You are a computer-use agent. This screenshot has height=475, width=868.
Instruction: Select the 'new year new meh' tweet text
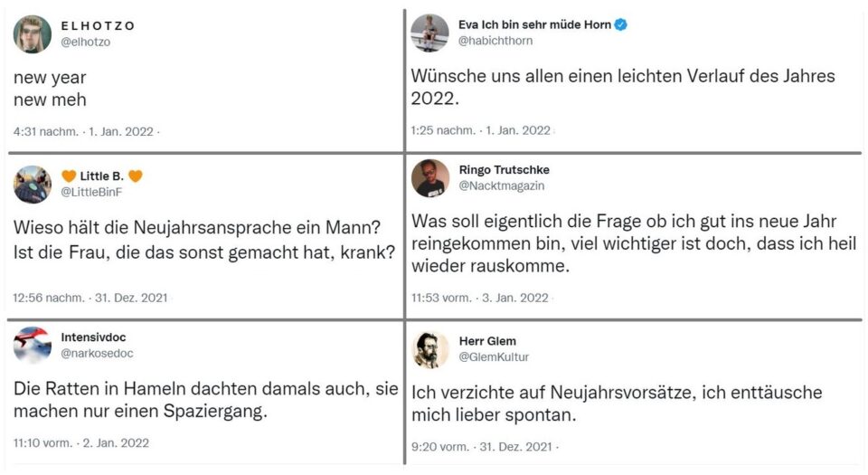click(50, 89)
